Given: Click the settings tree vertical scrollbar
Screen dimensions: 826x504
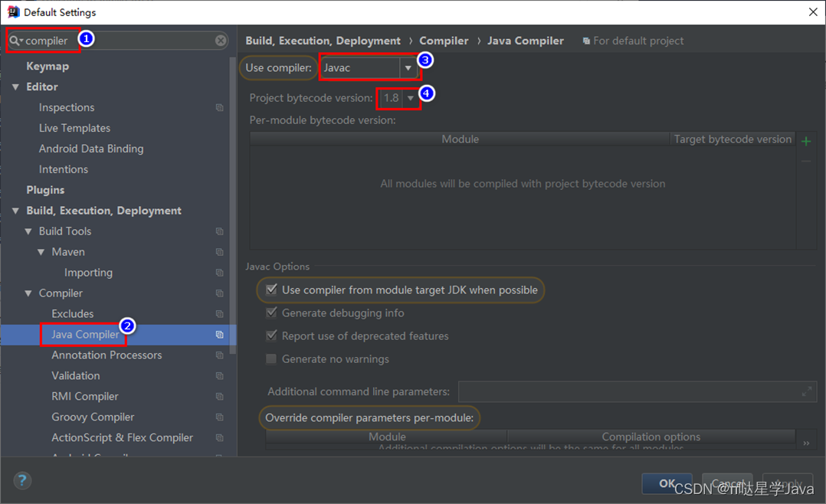Looking at the screenshot, I should pos(233,205).
